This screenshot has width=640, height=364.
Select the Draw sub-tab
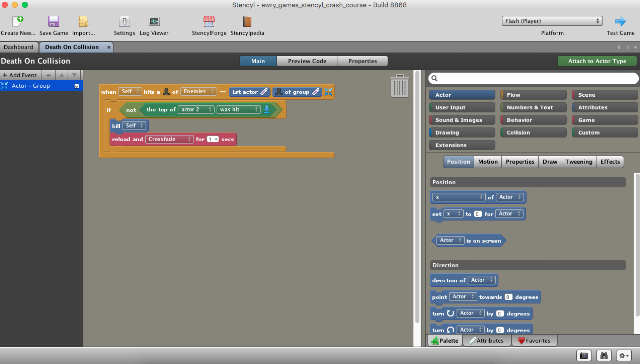click(550, 162)
